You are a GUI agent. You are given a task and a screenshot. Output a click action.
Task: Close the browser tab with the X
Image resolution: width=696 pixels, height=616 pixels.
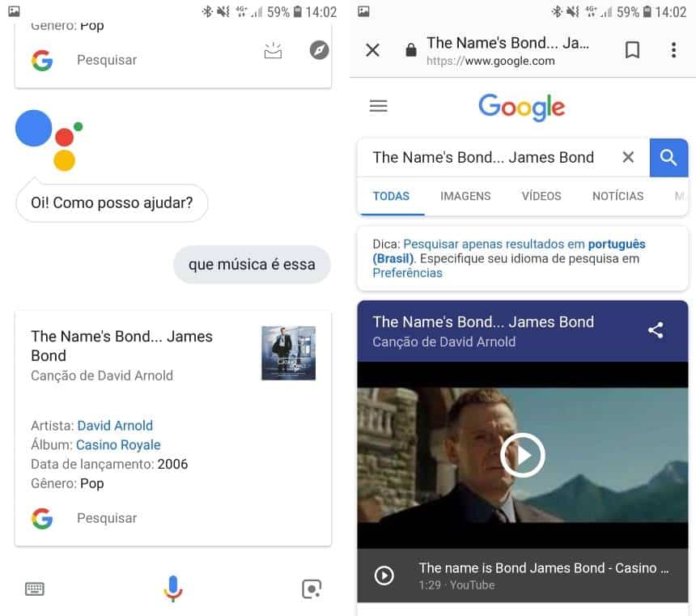click(x=373, y=49)
